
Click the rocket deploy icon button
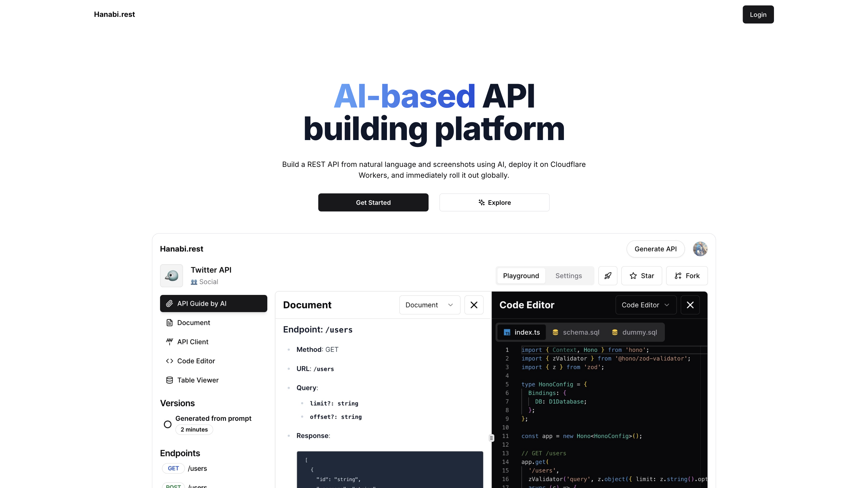tap(608, 276)
